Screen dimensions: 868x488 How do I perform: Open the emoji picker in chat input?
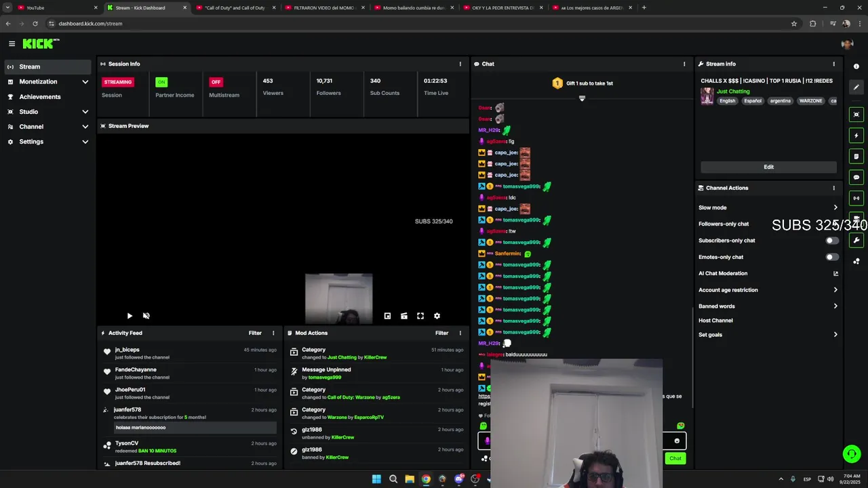coord(677,441)
